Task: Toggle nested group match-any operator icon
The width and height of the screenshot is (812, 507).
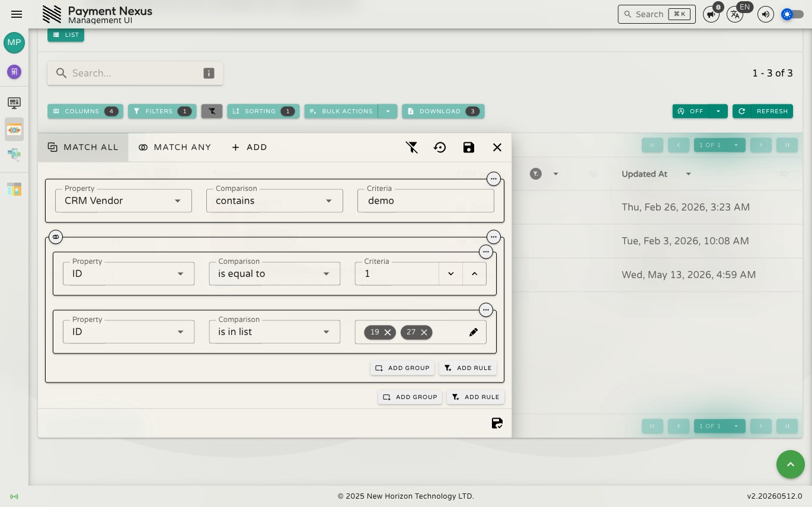Action: [56, 237]
